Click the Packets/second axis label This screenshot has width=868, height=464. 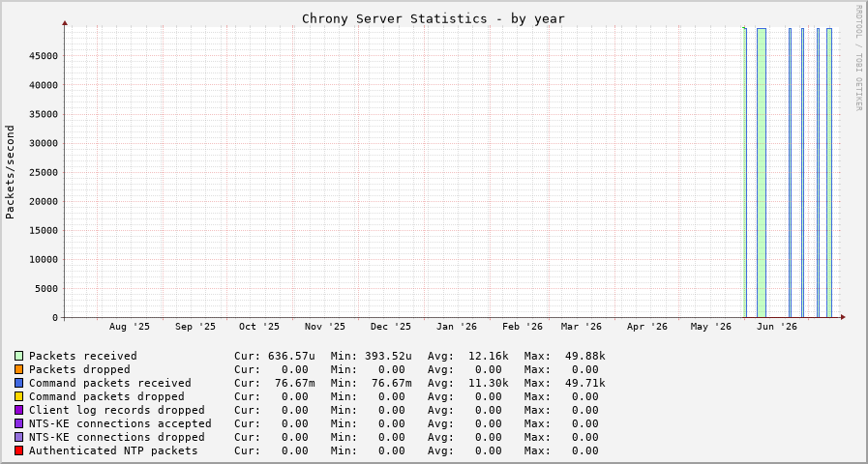coord(10,172)
